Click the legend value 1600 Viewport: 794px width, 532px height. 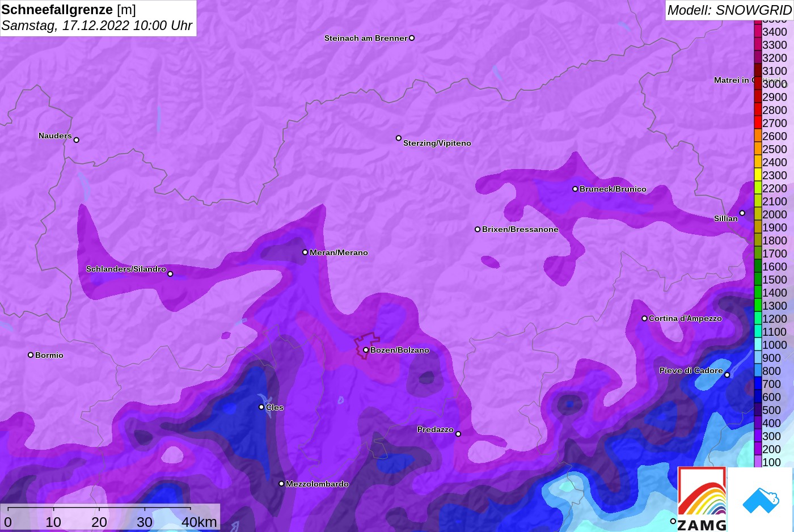click(x=775, y=267)
